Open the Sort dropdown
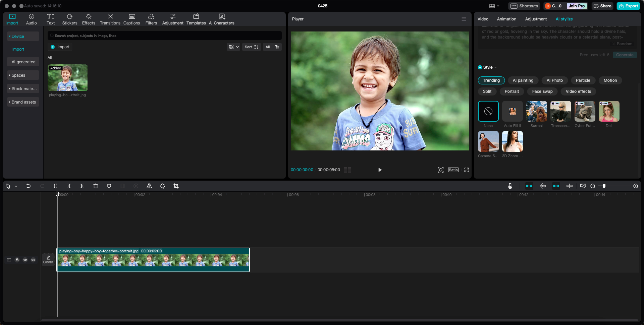Viewport: 644px width, 325px height. click(x=251, y=47)
